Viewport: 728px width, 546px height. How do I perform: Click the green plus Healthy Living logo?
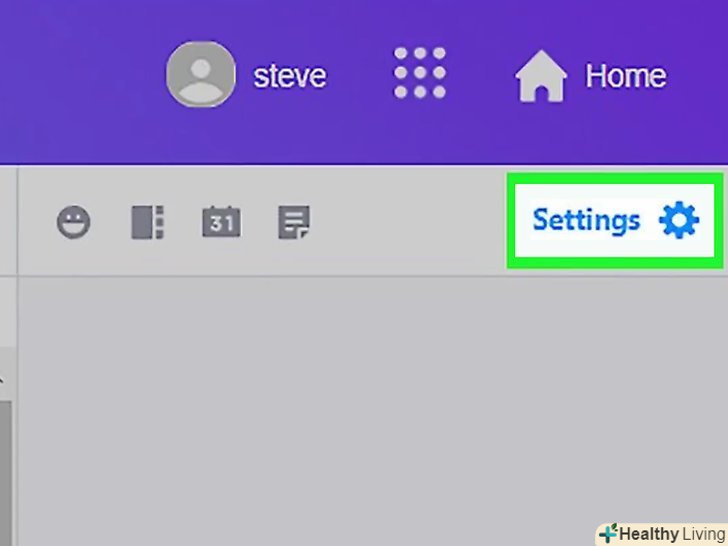[x=608, y=533]
